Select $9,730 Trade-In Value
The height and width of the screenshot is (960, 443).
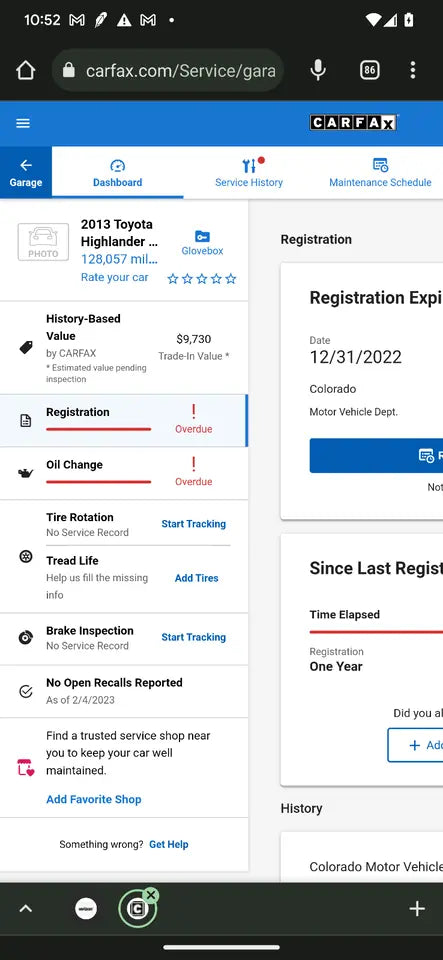(193, 347)
